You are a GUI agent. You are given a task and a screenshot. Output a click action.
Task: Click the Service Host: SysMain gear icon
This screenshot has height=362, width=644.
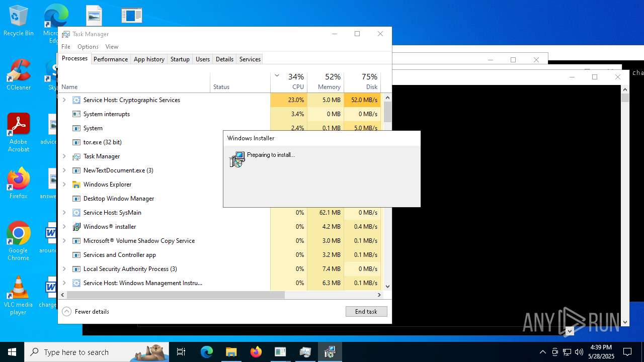[x=76, y=213]
